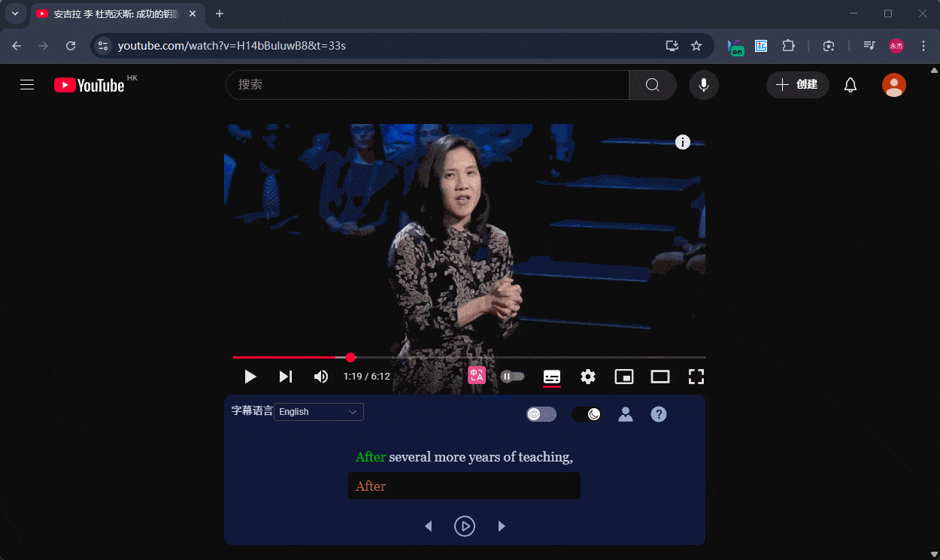Select the YouTube video browser tab

113,14
